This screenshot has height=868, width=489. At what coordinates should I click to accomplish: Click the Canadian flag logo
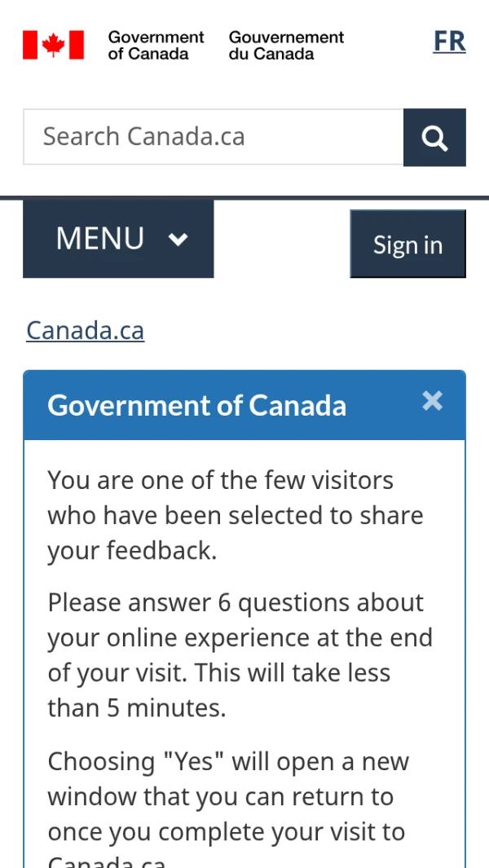click(x=53, y=45)
